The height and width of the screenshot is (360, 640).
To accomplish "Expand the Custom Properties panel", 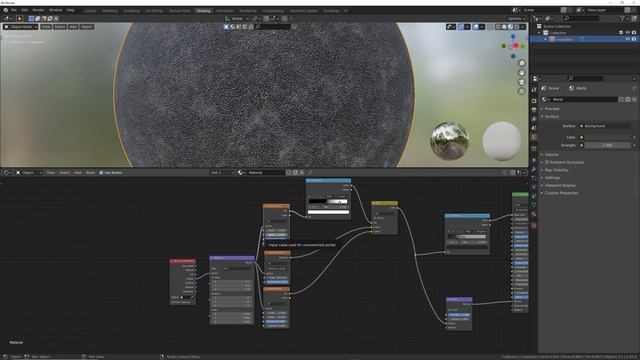I will click(561, 193).
